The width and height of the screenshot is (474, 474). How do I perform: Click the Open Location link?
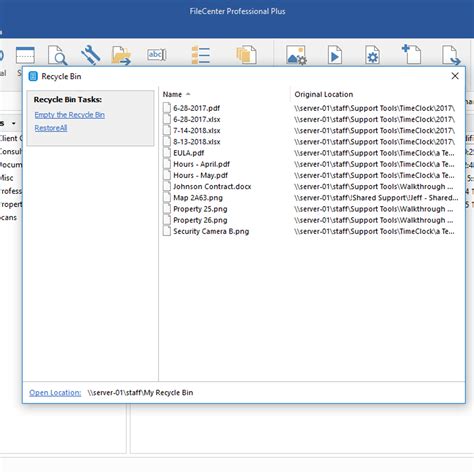pyautogui.click(x=55, y=393)
